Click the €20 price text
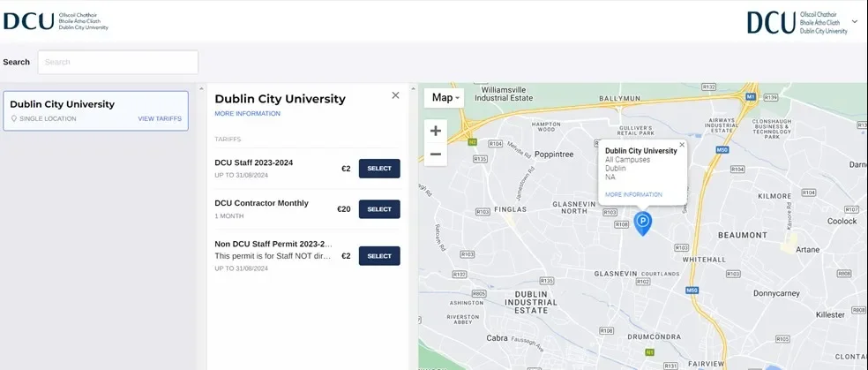 (344, 209)
